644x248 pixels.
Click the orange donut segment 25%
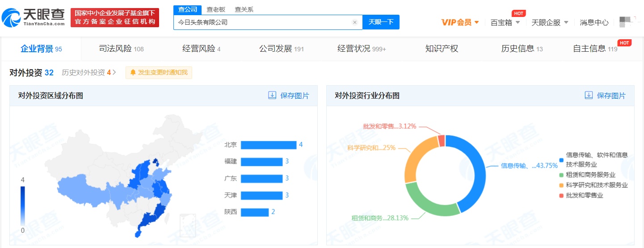coord(416,157)
